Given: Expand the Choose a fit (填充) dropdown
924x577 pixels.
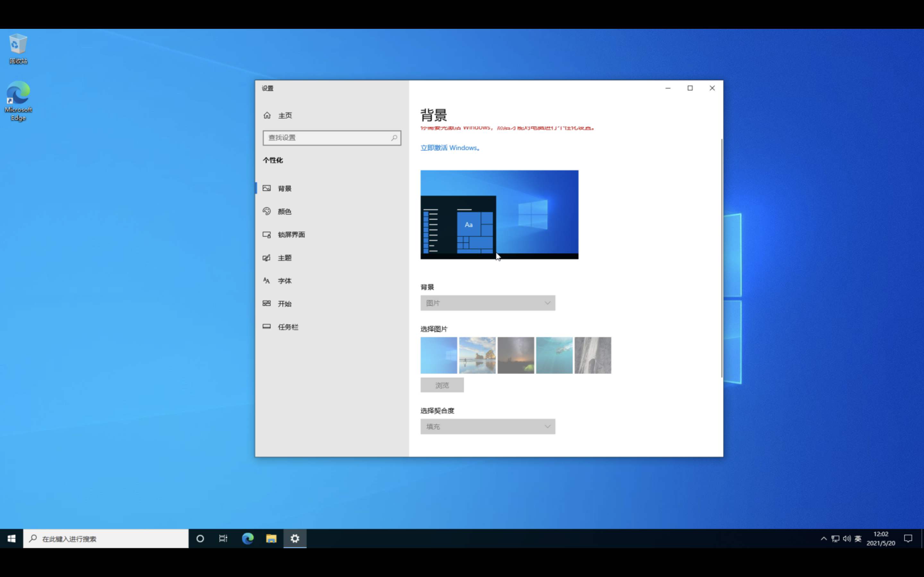Looking at the screenshot, I should [488, 427].
